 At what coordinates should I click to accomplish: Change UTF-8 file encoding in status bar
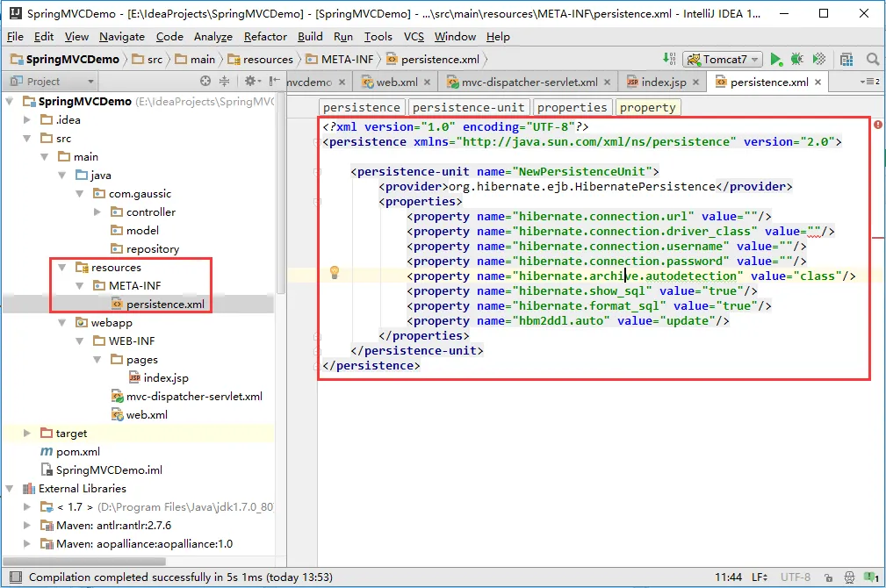point(795,577)
